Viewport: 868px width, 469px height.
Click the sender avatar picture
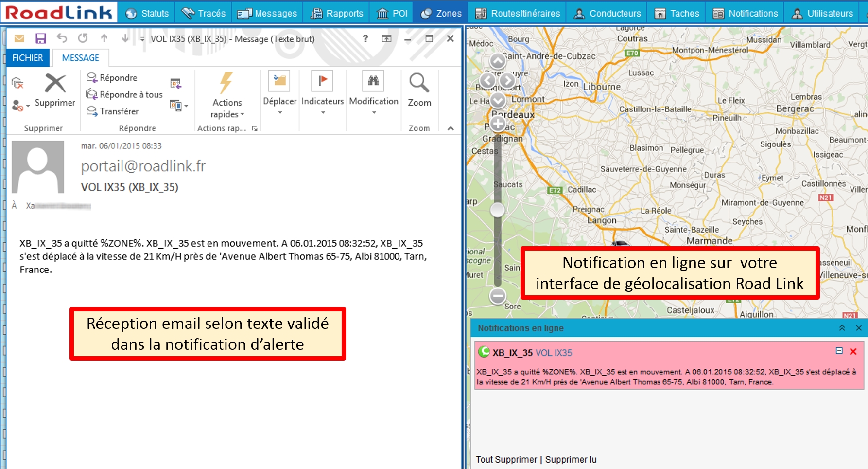pyautogui.click(x=38, y=167)
